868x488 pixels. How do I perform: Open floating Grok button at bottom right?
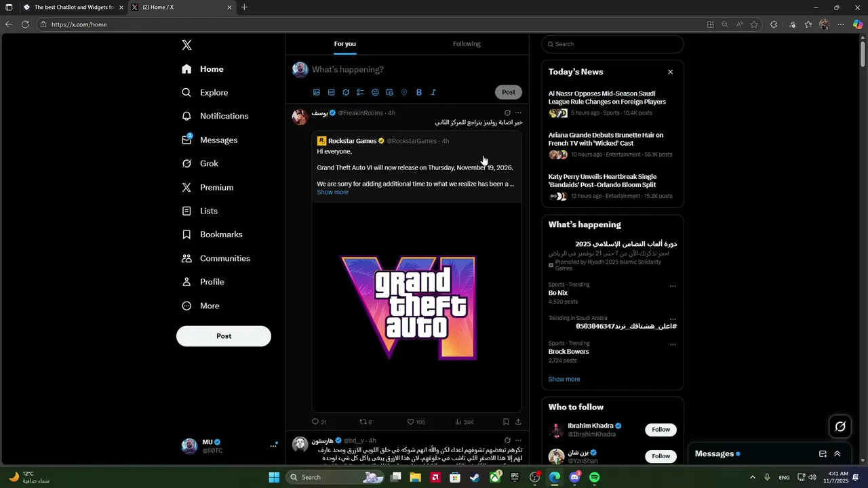tap(840, 426)
